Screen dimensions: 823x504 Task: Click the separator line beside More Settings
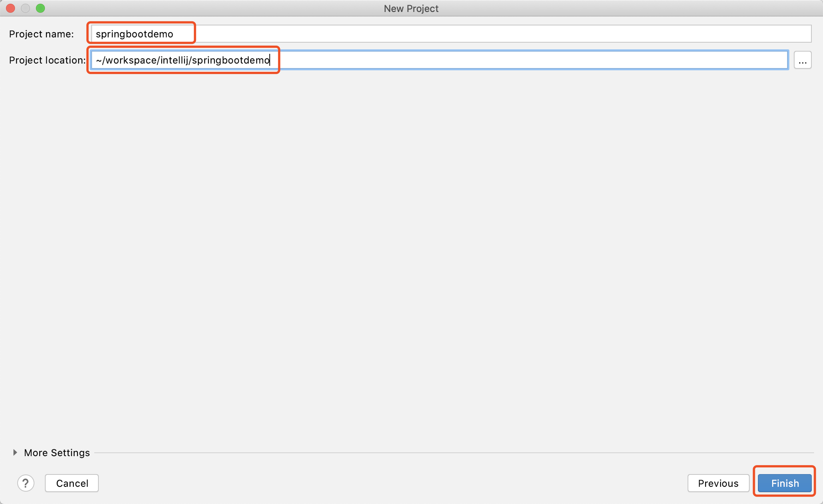pos(449,453)
